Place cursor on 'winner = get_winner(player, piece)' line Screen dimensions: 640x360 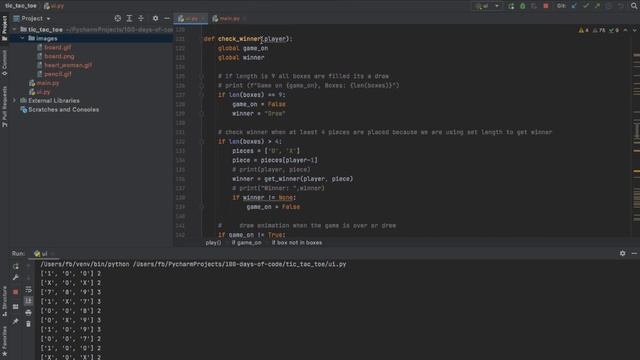pos(292,179)
